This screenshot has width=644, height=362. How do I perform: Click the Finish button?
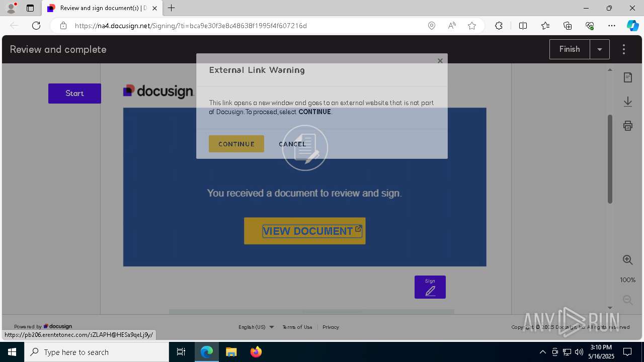570,49
